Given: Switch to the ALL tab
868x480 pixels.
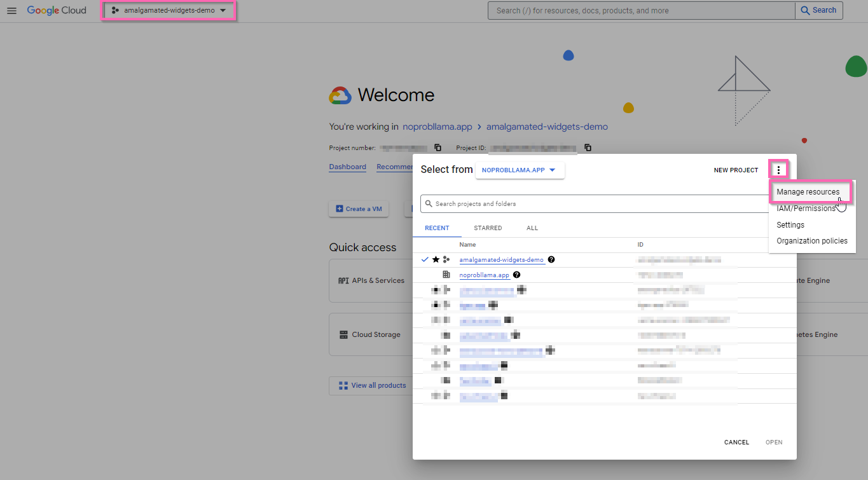Looking at the screenshot, I should 532,228.
